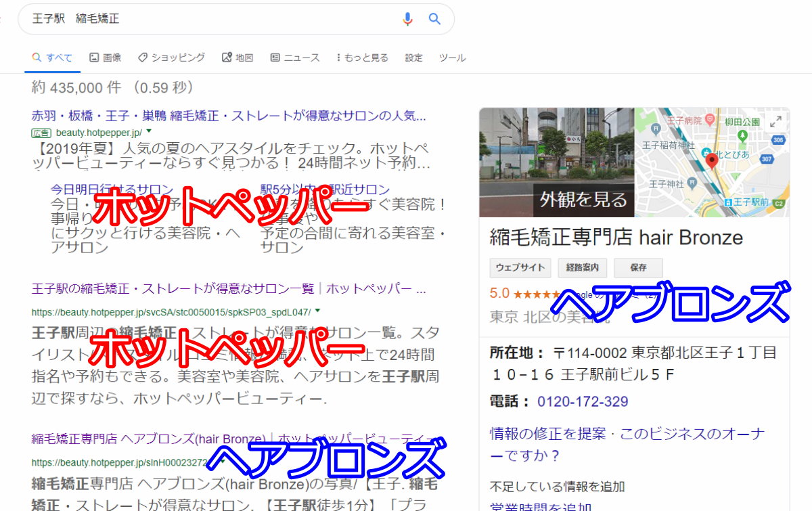
Task: Expand dropdown arrow beside spkSP03 hotpepper URL
Action: (317, 311)
